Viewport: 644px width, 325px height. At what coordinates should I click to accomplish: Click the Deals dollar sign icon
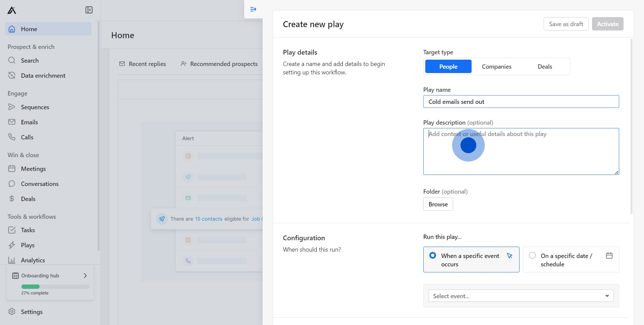point(12,199)
